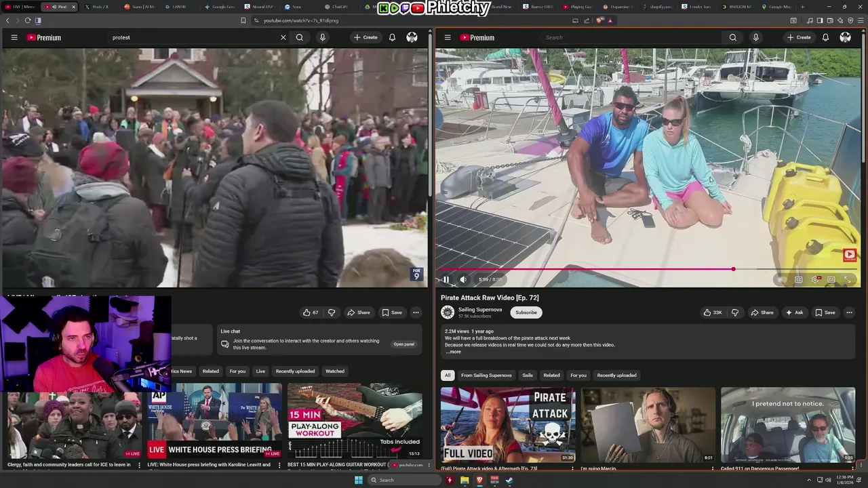Open more actions menu under Pirate Attack video

coord(849,312)
